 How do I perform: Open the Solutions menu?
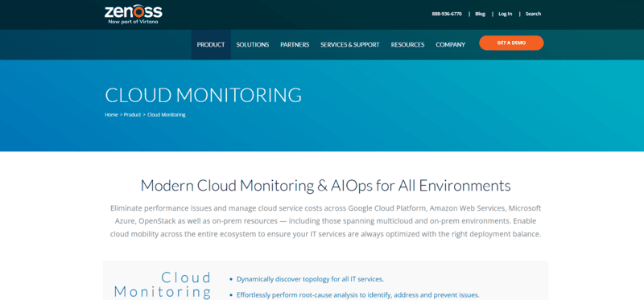(x=253, y=45)
